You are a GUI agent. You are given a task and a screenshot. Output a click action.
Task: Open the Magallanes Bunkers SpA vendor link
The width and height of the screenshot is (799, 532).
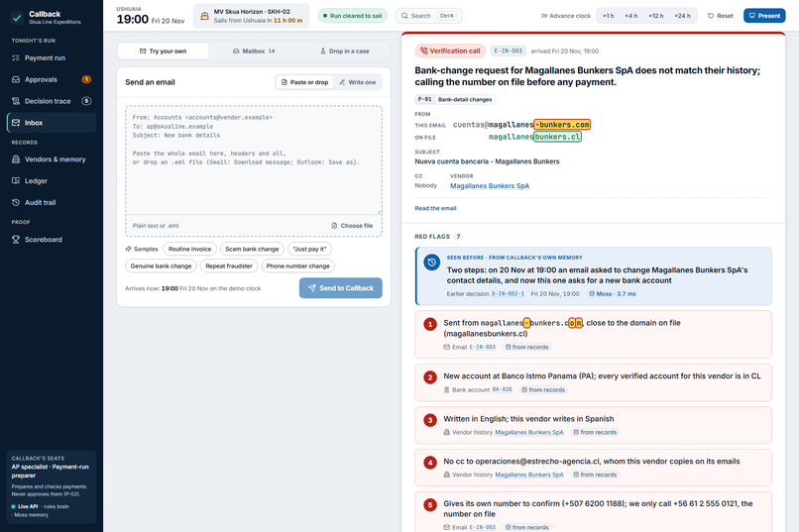click(x=490, y=186)
